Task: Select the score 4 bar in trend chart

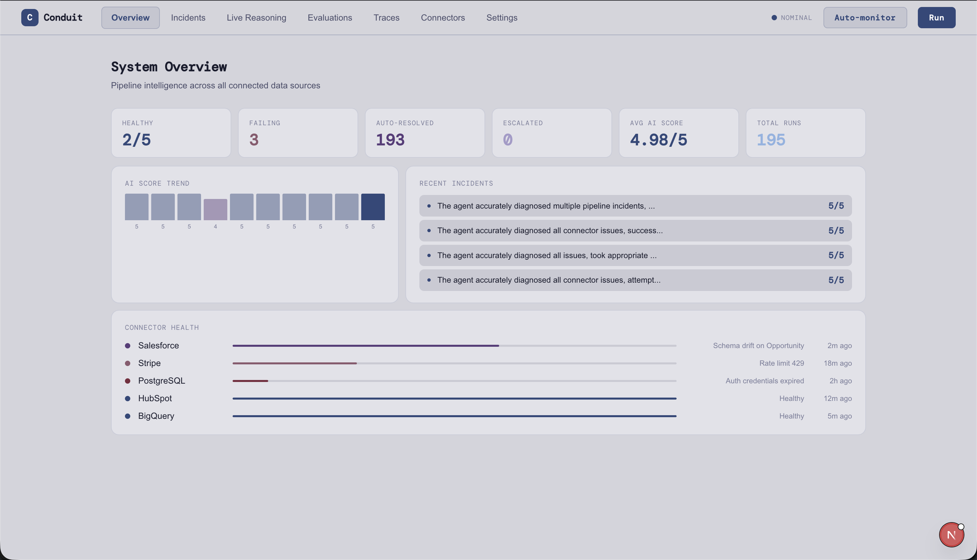Action: pos(215,209)
